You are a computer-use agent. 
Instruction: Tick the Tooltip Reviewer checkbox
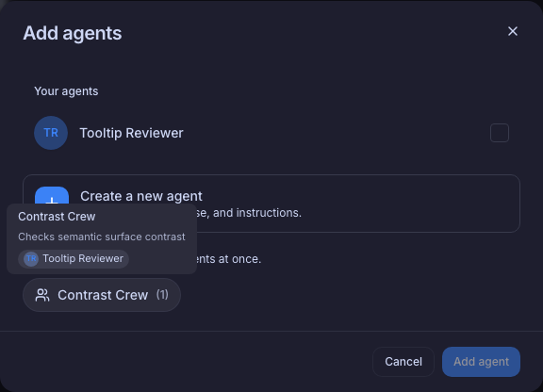click(500, 133)
